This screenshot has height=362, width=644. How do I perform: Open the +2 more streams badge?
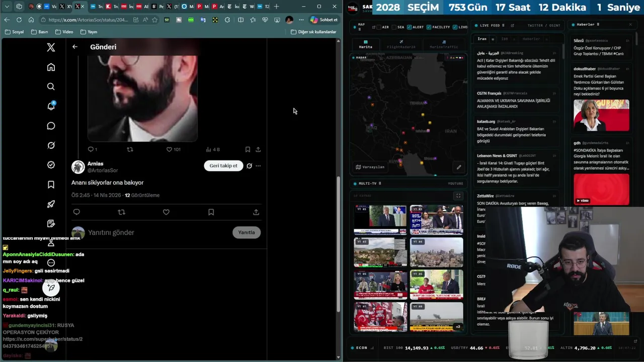click(457, 327)
